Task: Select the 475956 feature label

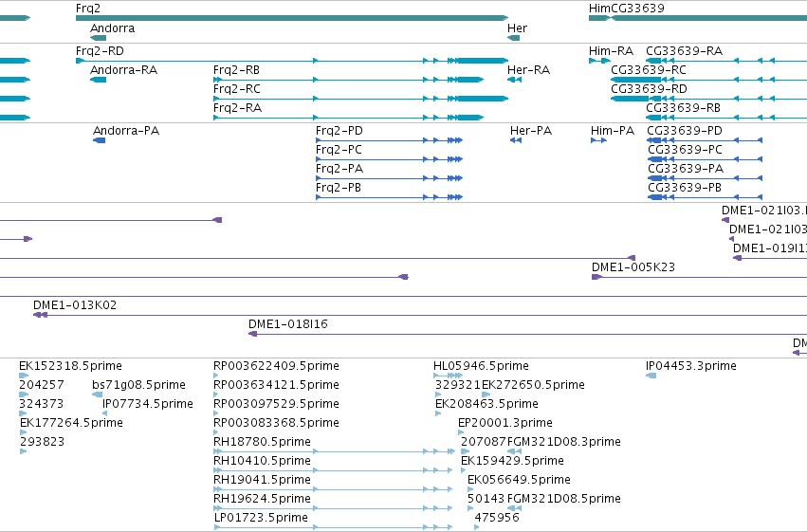Action: (497, 518)
